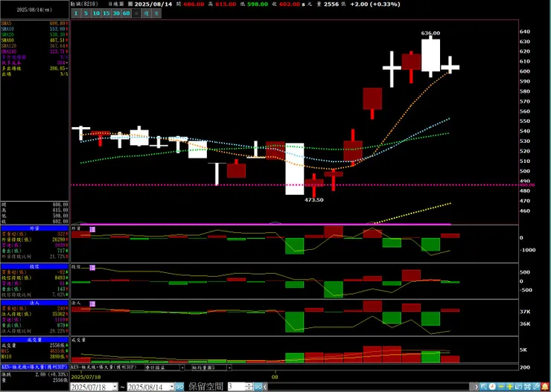The height and width of the screenshot is (392, 551).
Task: Click the SMA240 legend entry
Action: (34, 51)
